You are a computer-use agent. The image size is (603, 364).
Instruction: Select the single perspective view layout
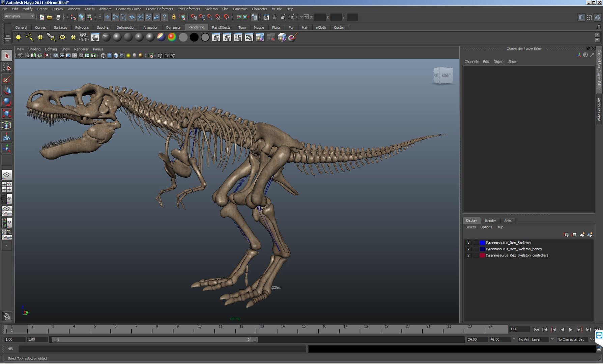[x=7, y=175]
